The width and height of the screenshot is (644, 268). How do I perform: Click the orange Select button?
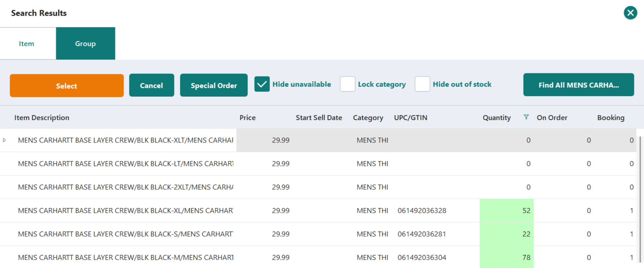coord(67,85)
